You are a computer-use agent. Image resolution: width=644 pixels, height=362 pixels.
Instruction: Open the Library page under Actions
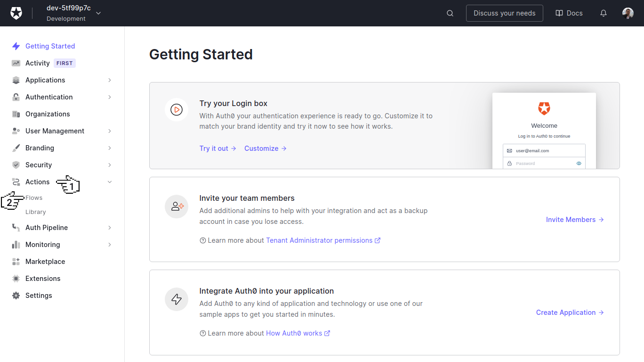35,212
